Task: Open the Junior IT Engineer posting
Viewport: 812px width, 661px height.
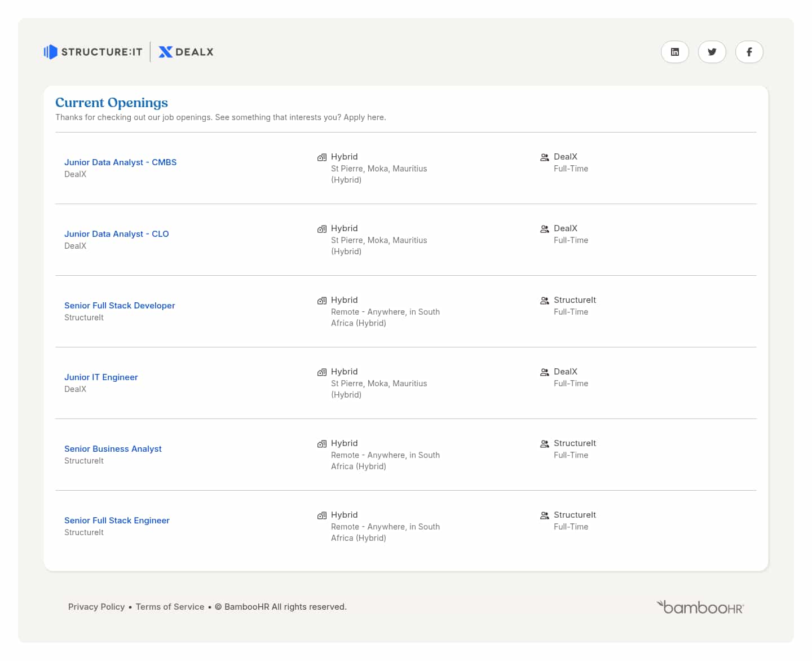Action: (101, 377)
